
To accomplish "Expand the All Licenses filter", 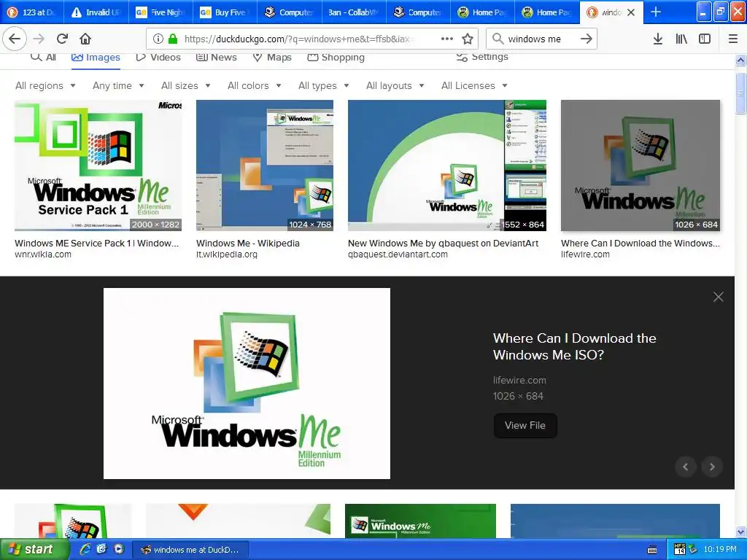I will 474,86.
